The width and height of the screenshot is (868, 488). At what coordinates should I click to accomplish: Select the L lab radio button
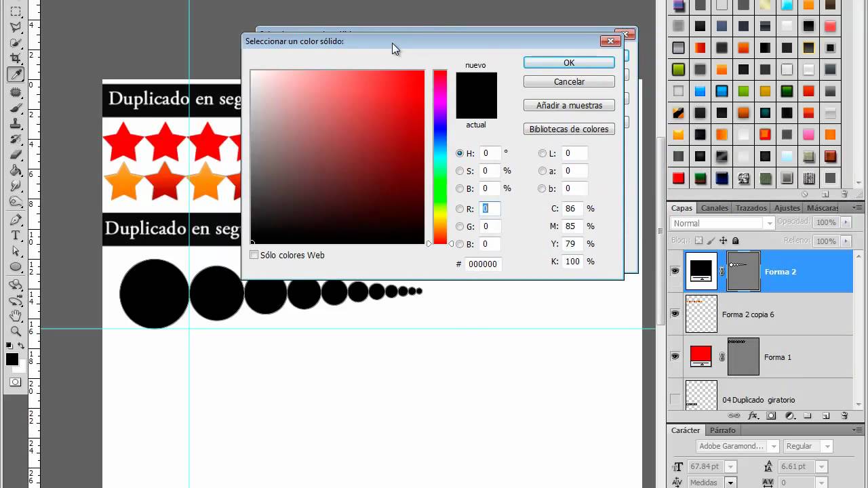[542, 154]
